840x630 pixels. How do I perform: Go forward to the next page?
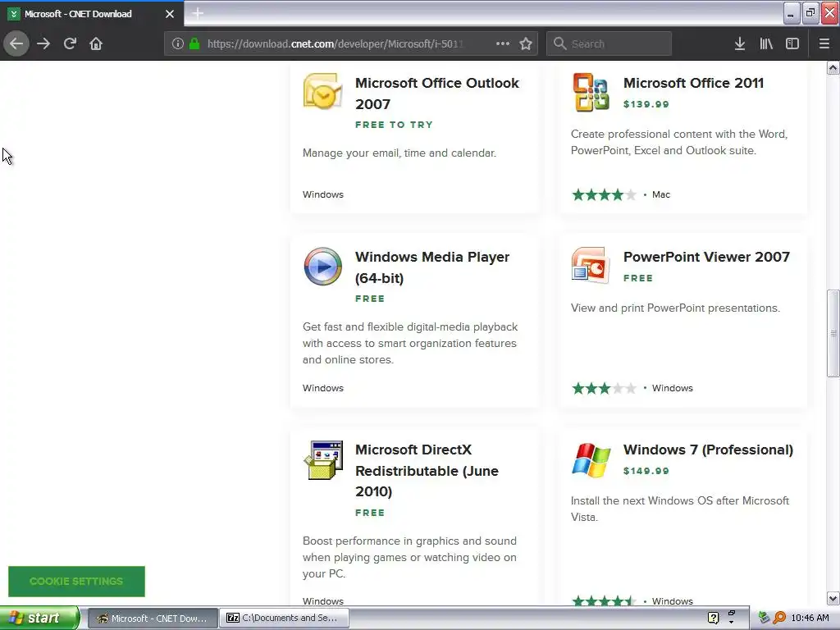(x=43, y=43)
